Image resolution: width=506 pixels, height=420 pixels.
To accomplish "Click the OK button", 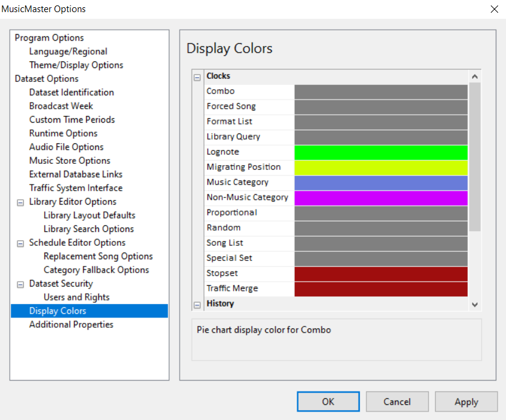I will [x=328, y=402].
